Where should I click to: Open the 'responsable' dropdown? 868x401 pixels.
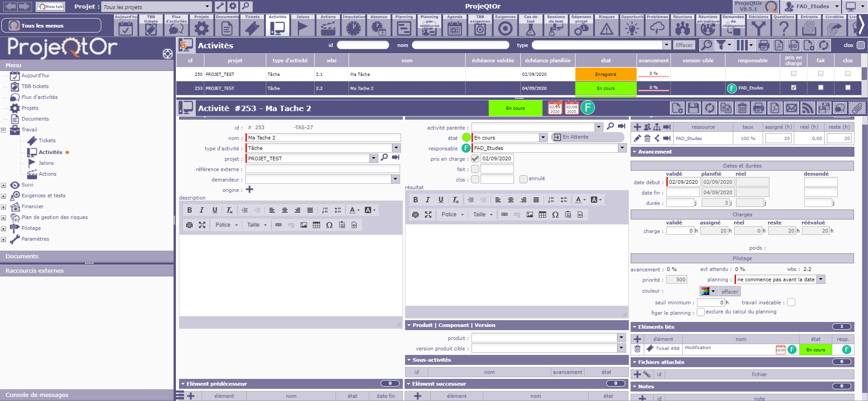(x=622, y=148)
